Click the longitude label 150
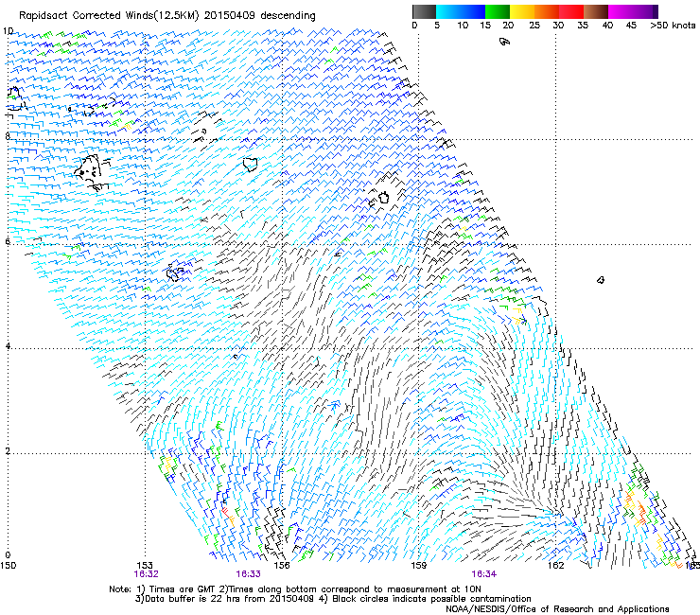This screenshot has height=615, width=700. [8, 566]
